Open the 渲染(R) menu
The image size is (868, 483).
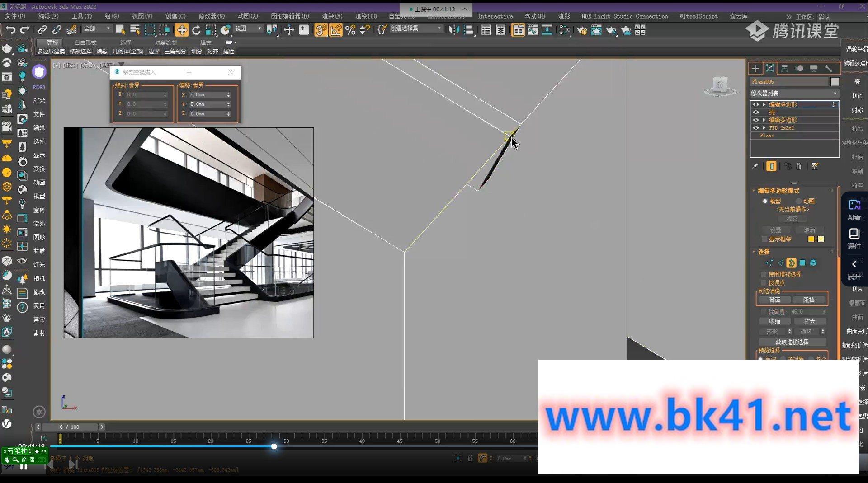[331, 16]
